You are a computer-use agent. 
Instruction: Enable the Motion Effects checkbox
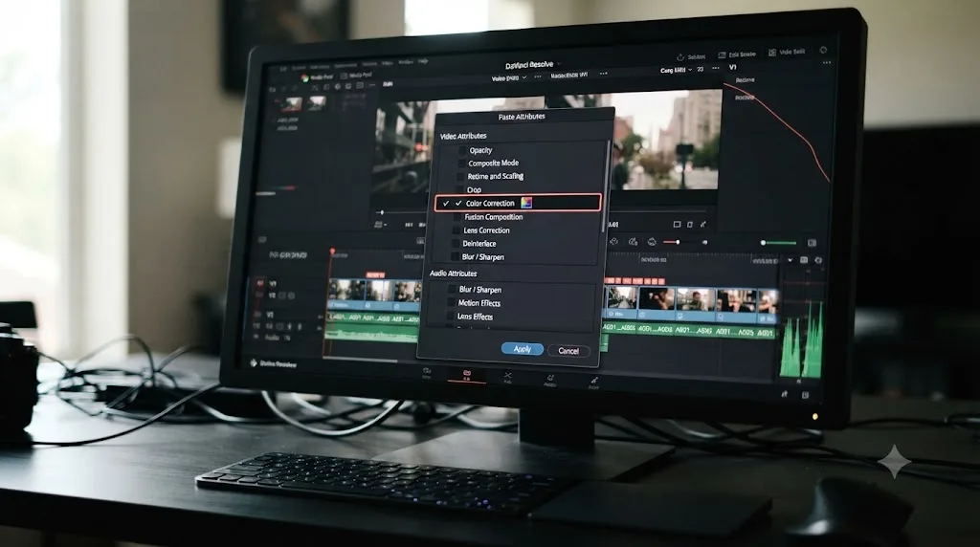pos(452,303)
